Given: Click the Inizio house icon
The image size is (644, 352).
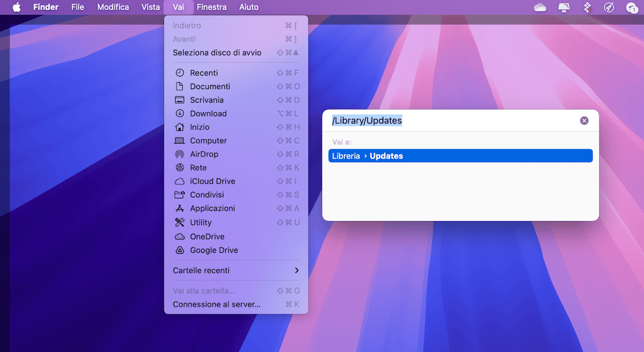Looking at the screenshot, I should point(180,127).
